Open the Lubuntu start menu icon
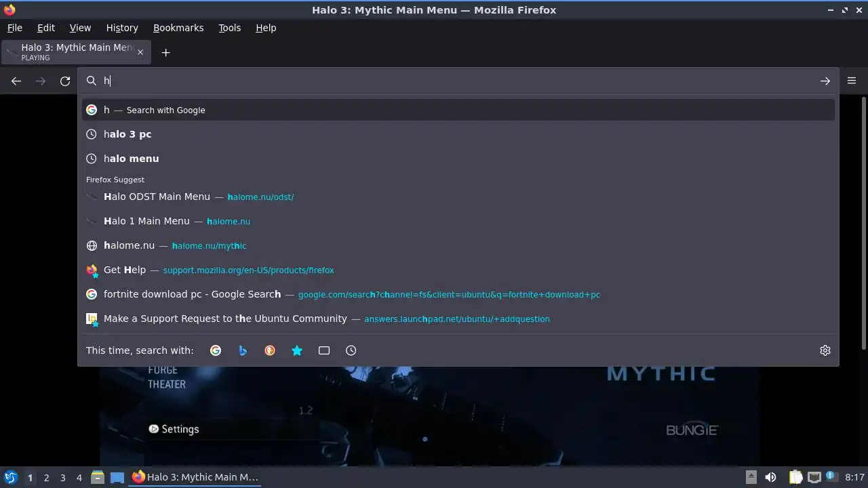The height and width of the screenshot is (488, 868). click(10, 477)
